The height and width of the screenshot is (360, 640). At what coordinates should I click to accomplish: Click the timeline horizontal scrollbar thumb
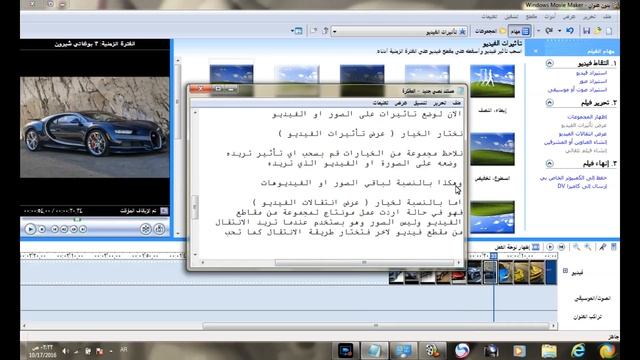tap(376, 326)
